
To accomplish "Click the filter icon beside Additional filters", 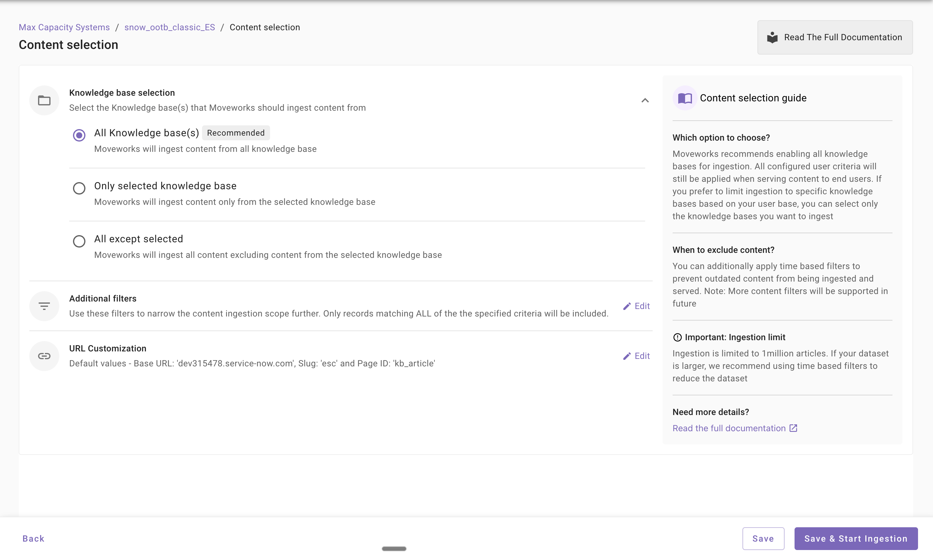I will pos(44,306).
